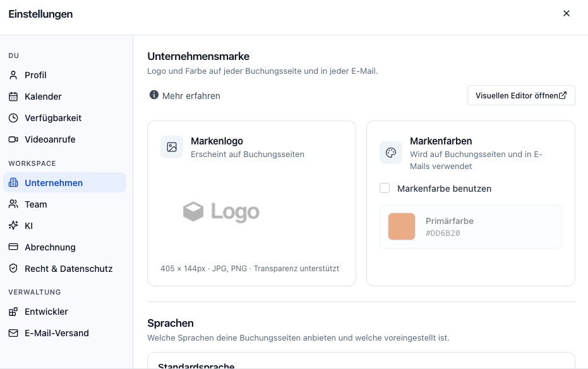The height and width of the screenshot is (369, 588).
Task: Click the #DD6B20 hex color field
Action: coord(443,233)
